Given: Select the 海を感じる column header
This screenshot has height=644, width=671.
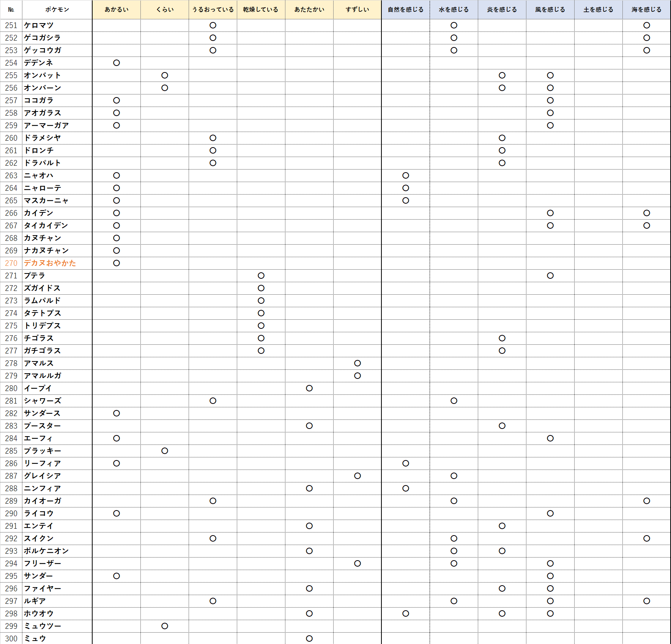Looking at the screenshot, I should click(646, 9).
